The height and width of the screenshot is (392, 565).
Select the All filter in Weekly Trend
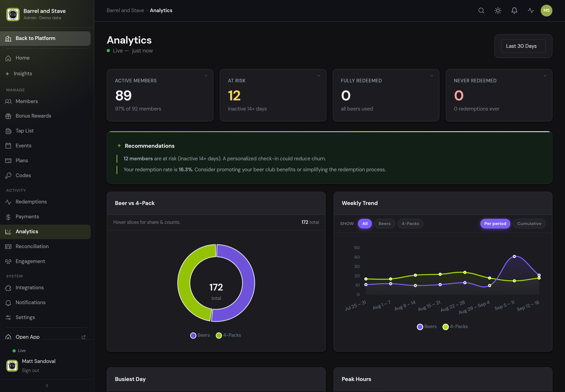click(365, 224)
